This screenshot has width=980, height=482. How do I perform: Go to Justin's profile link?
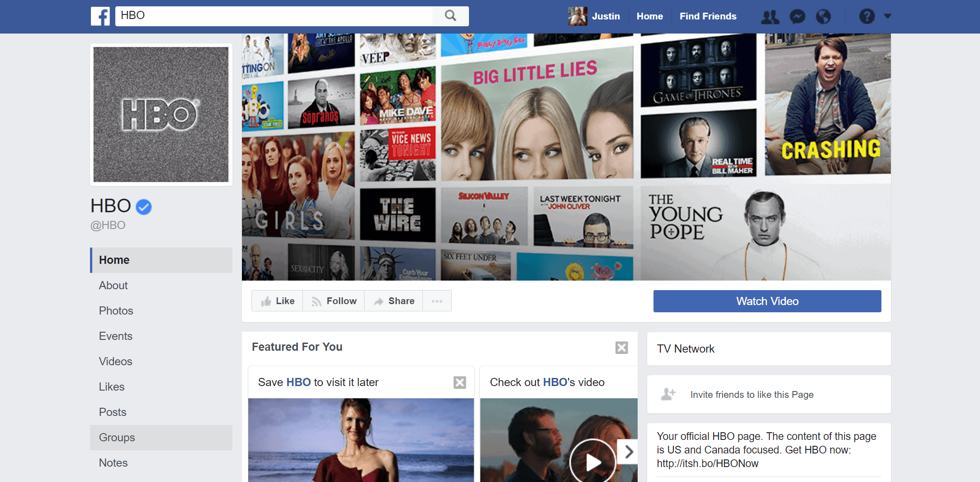coord(606,16)
